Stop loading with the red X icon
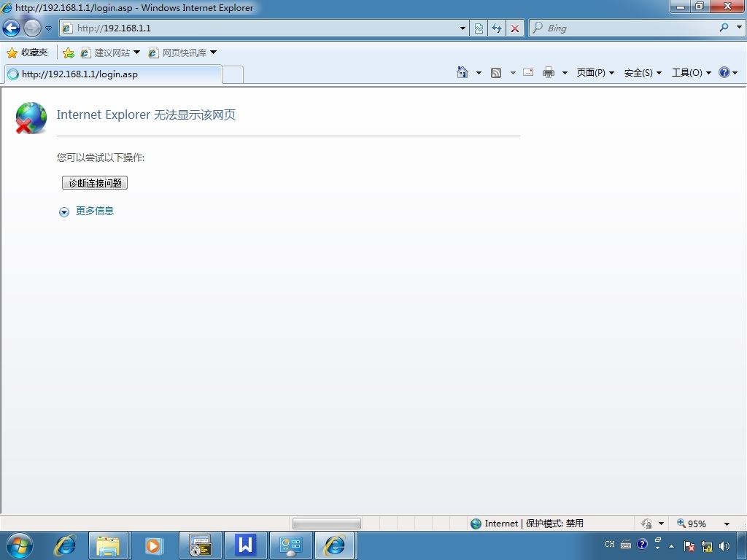 click(515, 28)
